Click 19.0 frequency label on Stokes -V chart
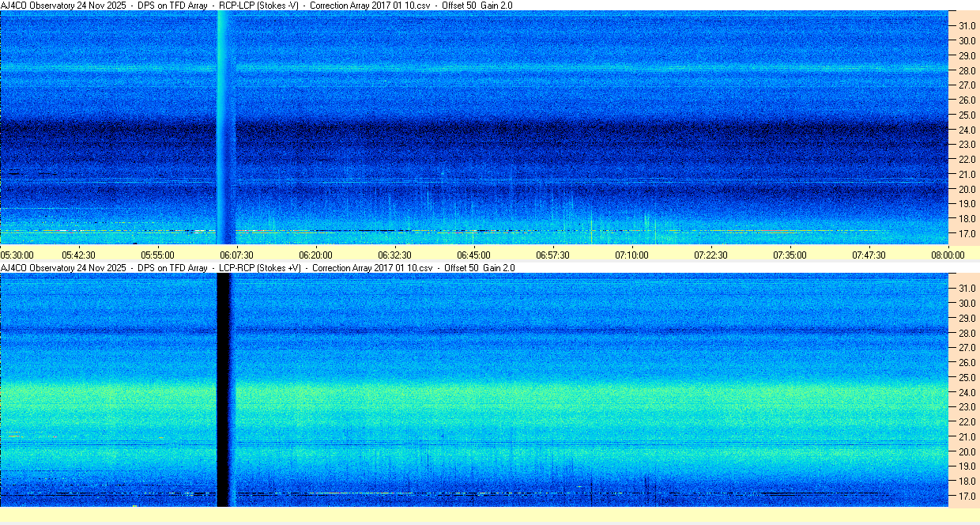980x525 pixels. 967,205
